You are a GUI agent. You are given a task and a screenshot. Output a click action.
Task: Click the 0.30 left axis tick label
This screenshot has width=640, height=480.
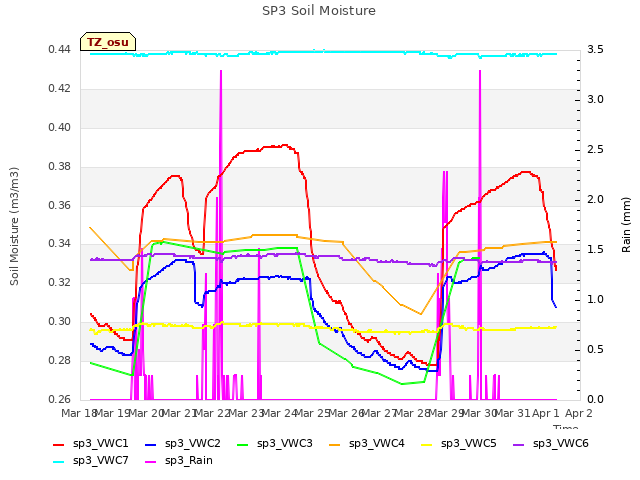(x=59, y=322)
